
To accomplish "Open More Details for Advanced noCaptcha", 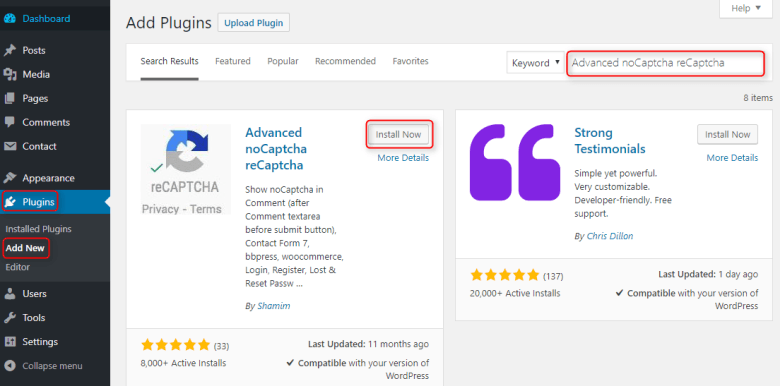I will [403, 158].
